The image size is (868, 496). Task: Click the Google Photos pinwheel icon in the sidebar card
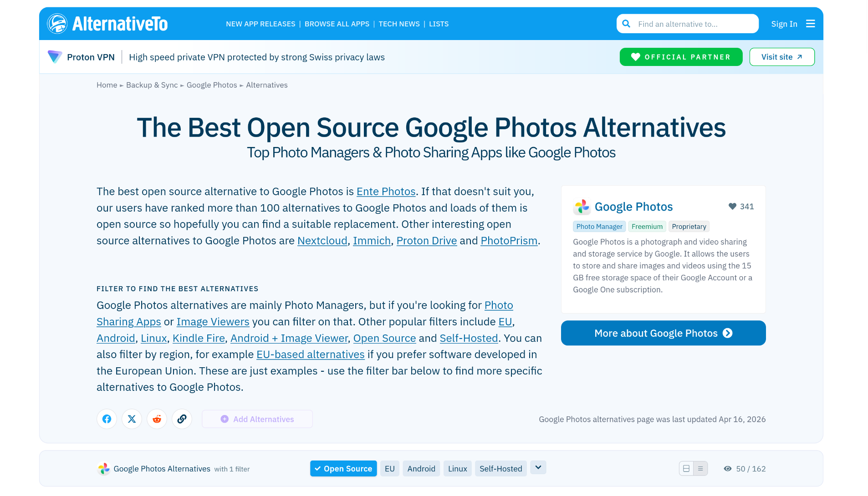click(x=582, y=207)
